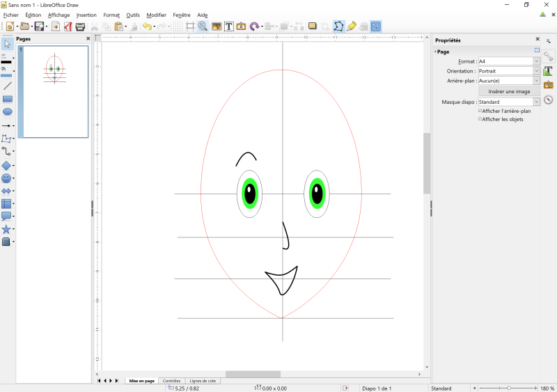Undo the last action
This screenshot has height=392, width=557.
click(147, 26)
